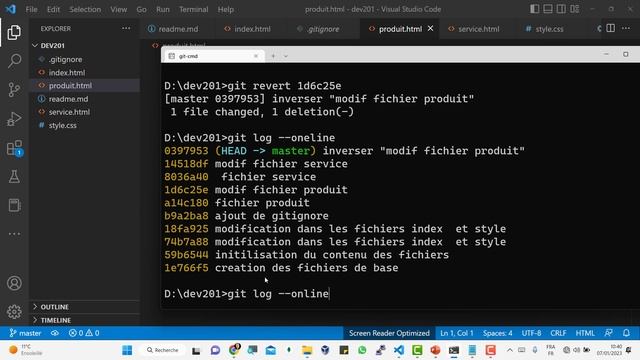The height and width of the screenshot is (360, 640).
Task: Click Screen Reader Optimized status item
Action: pos(389,333)
